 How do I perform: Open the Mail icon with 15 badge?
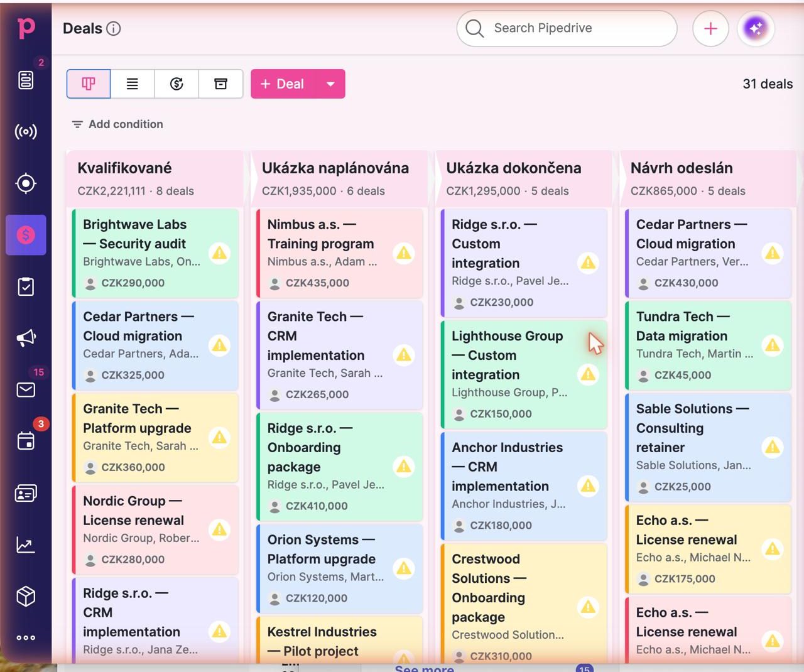[26, 389]
